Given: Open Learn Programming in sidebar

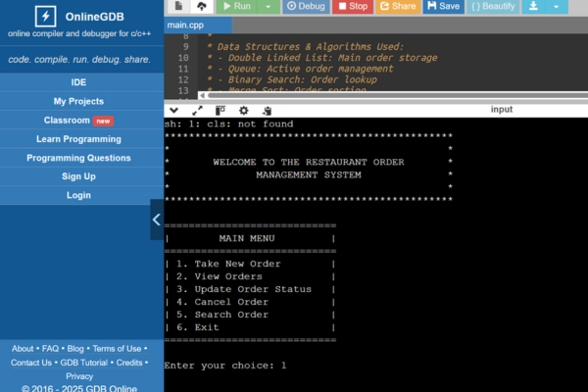Looking at the screenshot, I should click(78, 139).
